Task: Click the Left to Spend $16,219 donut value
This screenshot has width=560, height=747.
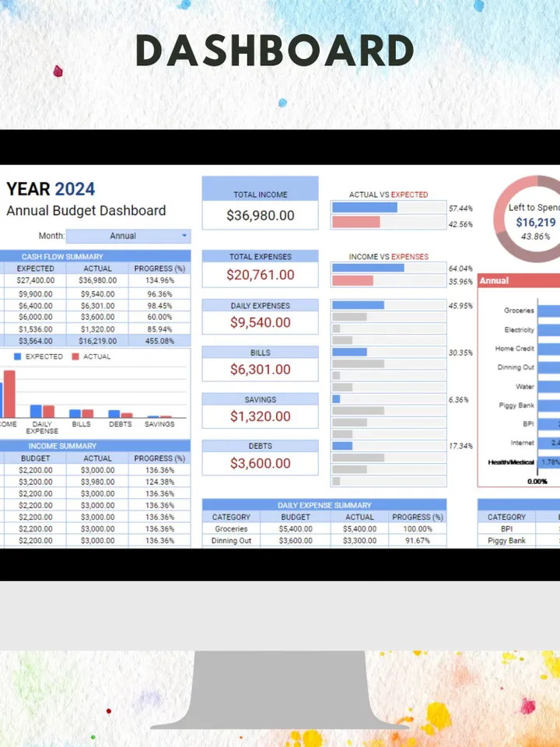Action: coord(536,223)
